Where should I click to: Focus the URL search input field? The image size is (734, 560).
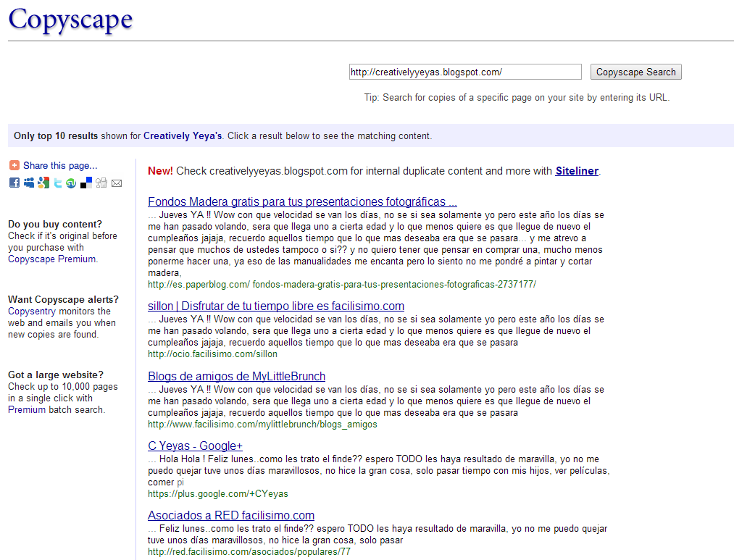[465, 72]
